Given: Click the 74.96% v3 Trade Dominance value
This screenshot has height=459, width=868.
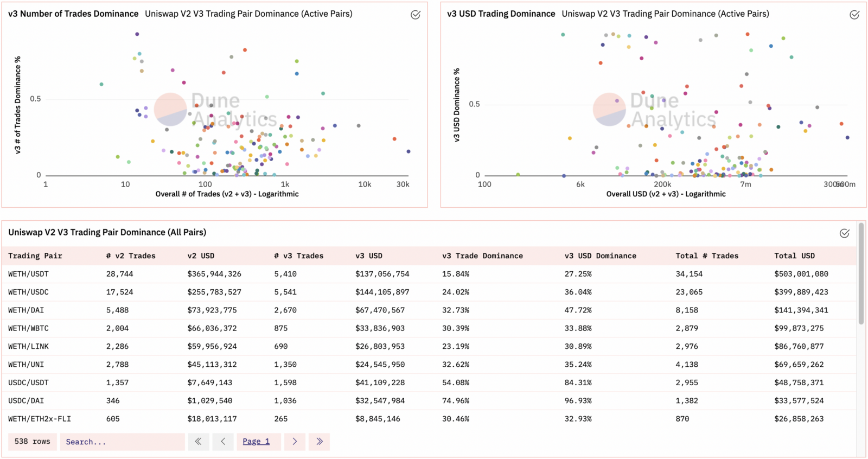Looking at the screenshot, I should [x=456, y=401].
